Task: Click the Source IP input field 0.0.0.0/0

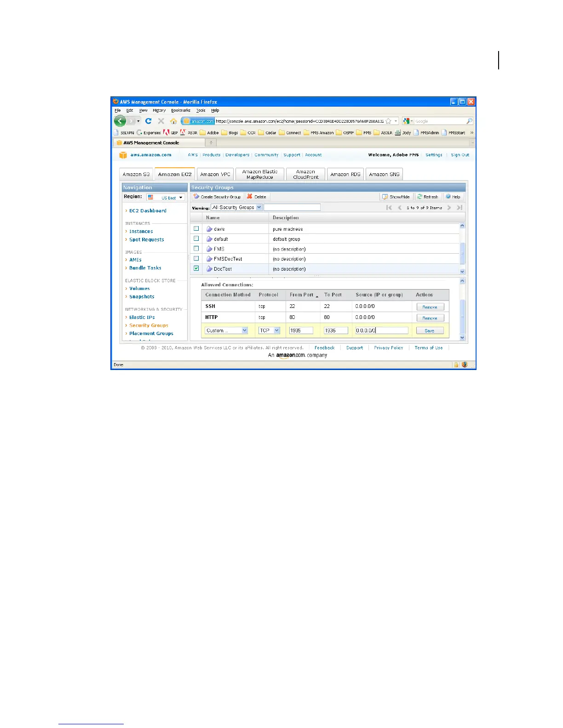Action: pyautogui.click(x=382, y=330)
